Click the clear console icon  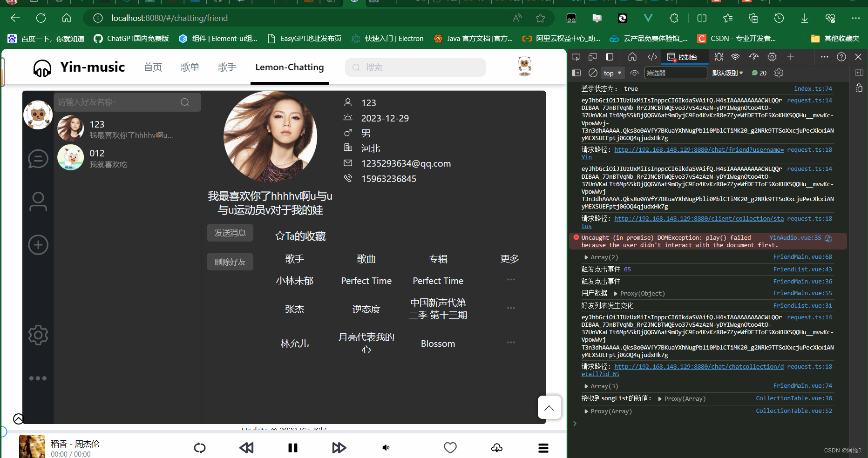(592, 73)
